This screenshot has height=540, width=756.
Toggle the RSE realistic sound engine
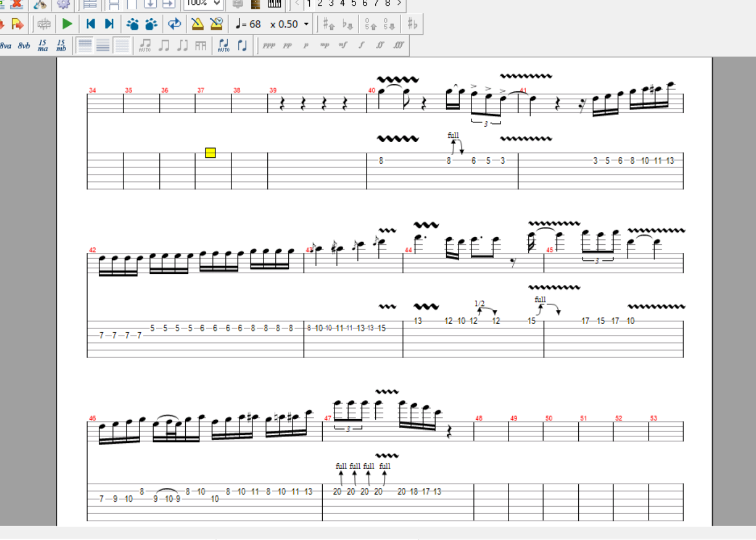pyautogui.click(x=44, y=24)
